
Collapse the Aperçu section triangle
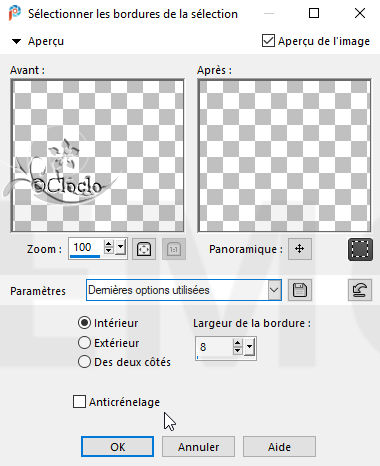click(16, 42)
